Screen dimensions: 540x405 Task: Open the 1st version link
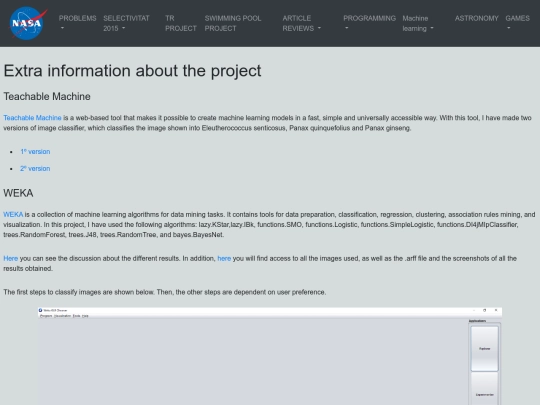tap(35, 152)
